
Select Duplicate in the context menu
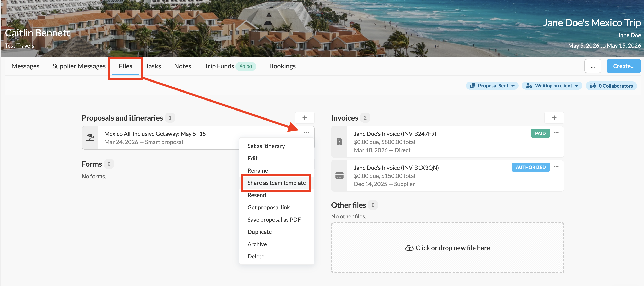(x=259, y=232)
